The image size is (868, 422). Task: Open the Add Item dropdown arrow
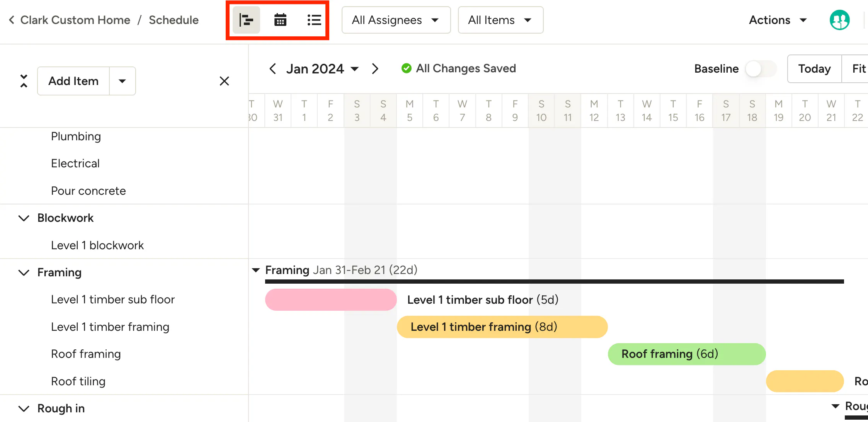click(x=123, y=81)
